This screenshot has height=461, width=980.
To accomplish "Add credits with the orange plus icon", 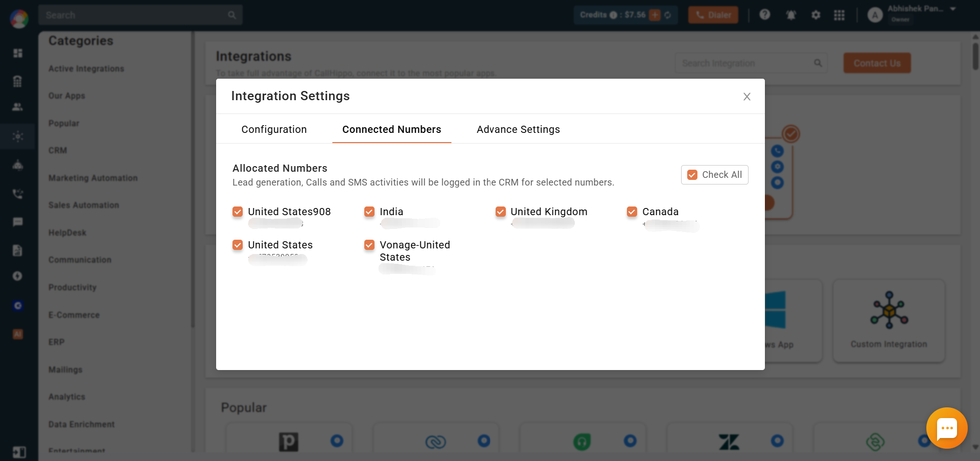I will (x=655, y=15).
